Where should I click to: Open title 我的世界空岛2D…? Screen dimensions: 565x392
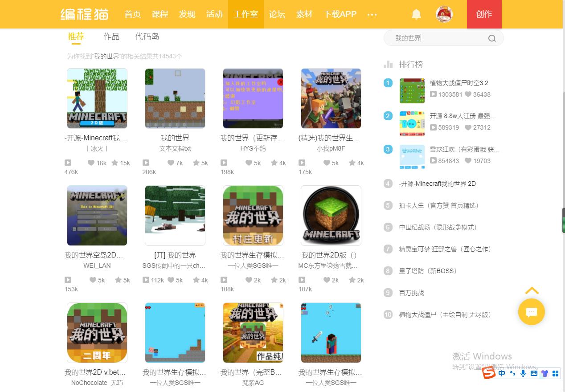(x=94, y=255)
